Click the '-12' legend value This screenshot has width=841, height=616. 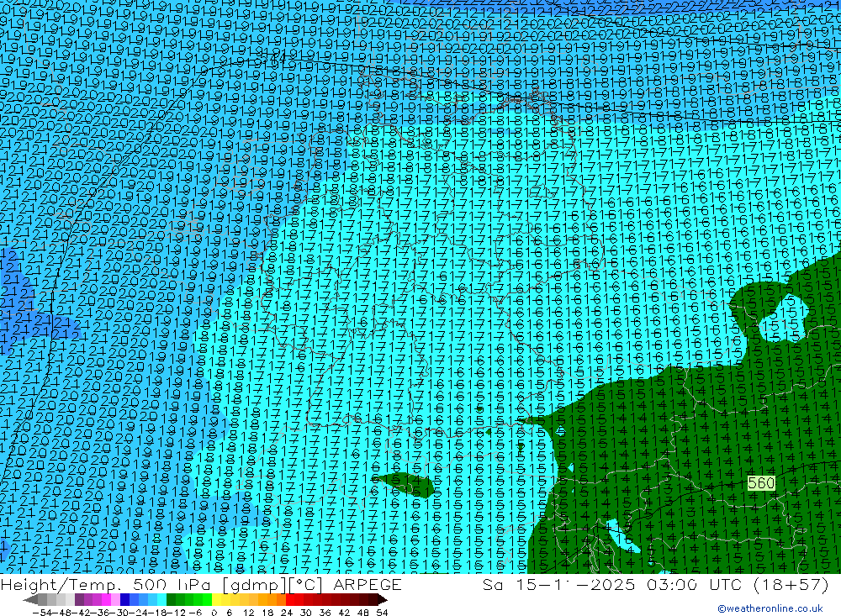pyautogui.click(x=177, y=613)
